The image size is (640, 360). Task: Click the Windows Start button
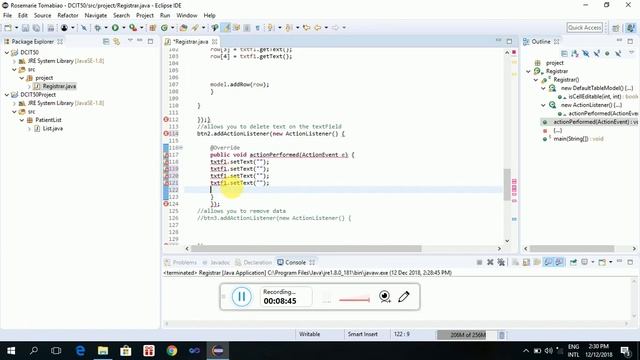click(11, 351)
